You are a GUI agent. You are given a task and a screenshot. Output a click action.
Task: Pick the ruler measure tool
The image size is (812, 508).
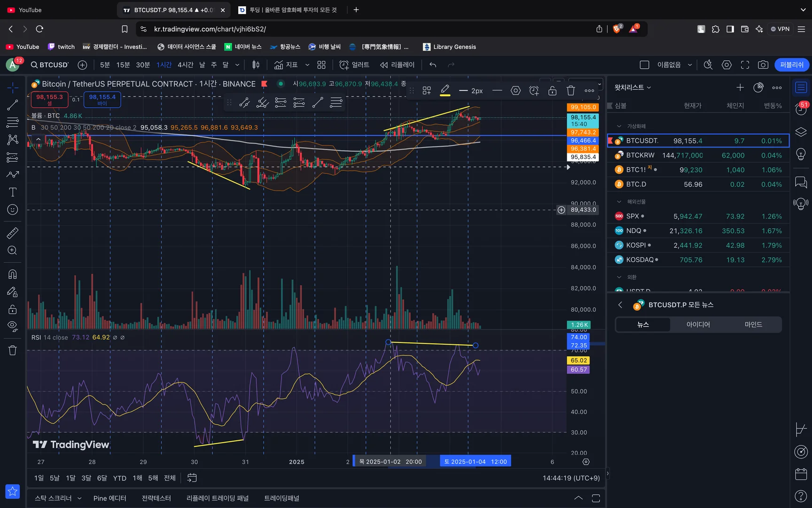coord(13,233)
